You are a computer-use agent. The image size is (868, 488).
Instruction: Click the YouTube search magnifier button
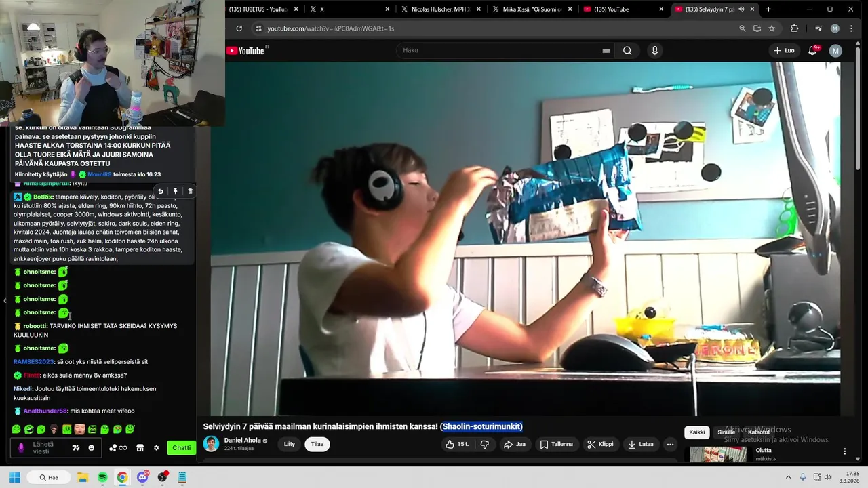click(x=627, y=50)
